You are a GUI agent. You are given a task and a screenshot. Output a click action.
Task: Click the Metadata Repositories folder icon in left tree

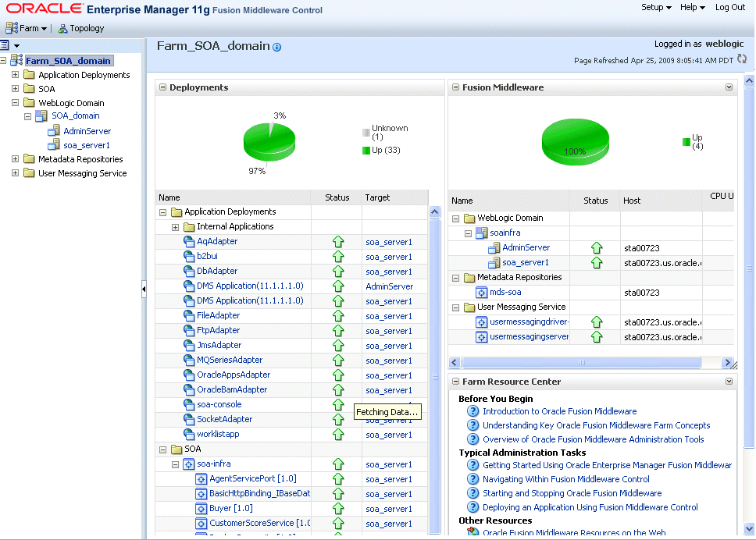pos(30,159)
